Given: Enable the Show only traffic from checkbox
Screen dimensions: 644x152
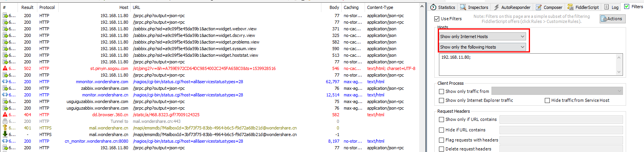Looking at the screenshot, I should click(441, 91).
